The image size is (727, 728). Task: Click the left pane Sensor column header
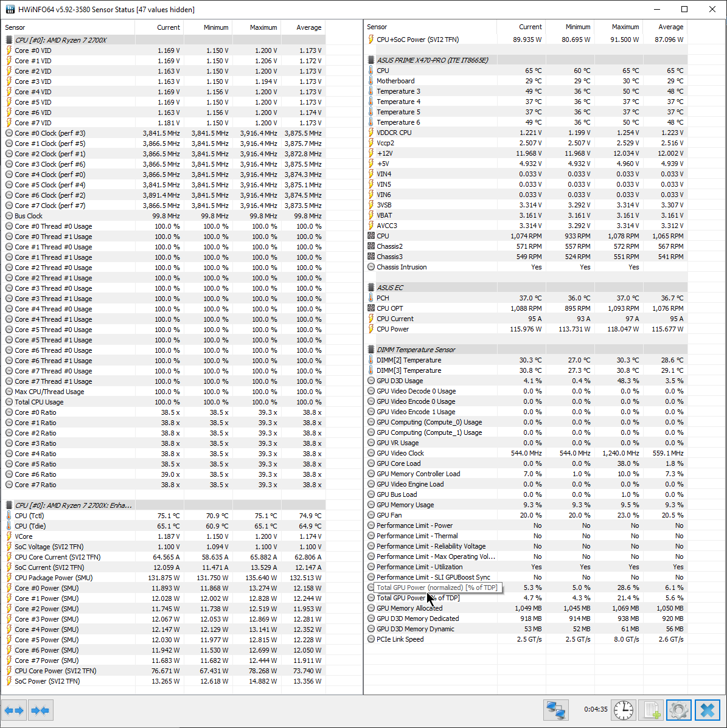point(68,27)
